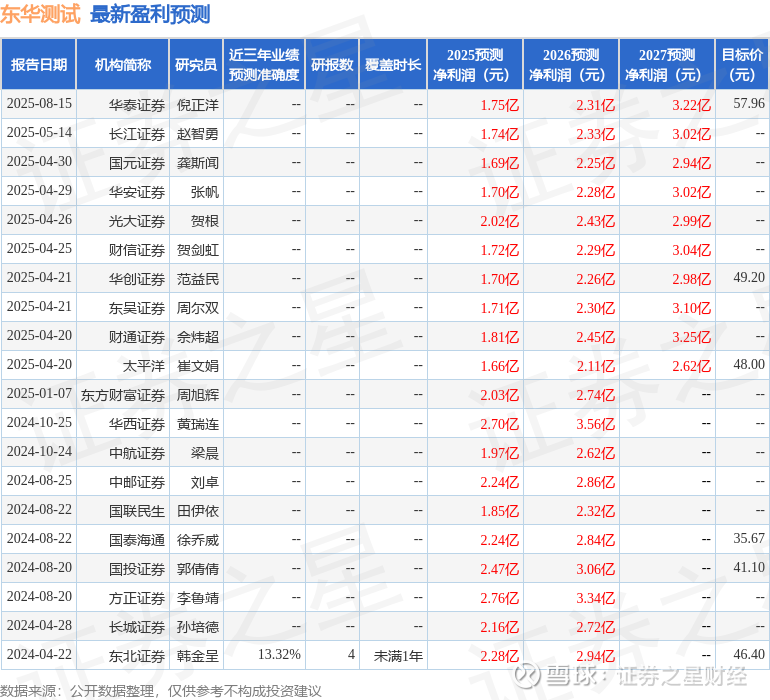Screen dimensions: 770x700
Task: Select the date 2024-04-28
Action: tap(39, 625)
